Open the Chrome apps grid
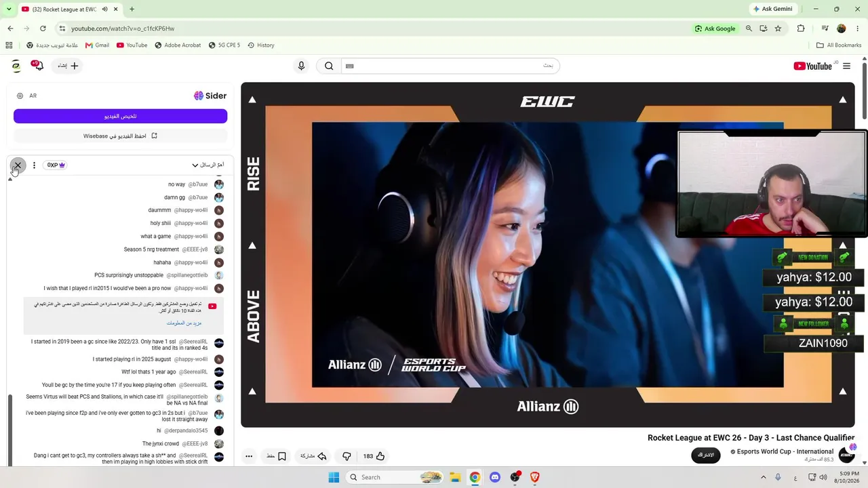 [9, 45]
